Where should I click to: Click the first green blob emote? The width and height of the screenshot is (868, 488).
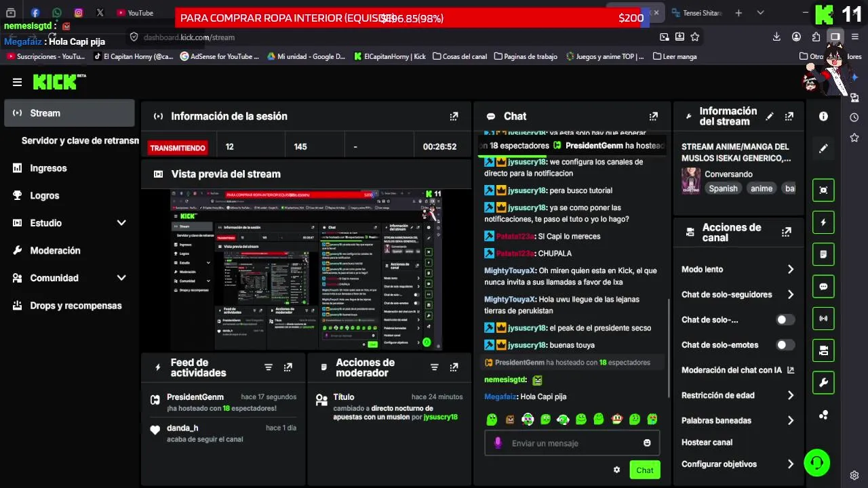492,420
